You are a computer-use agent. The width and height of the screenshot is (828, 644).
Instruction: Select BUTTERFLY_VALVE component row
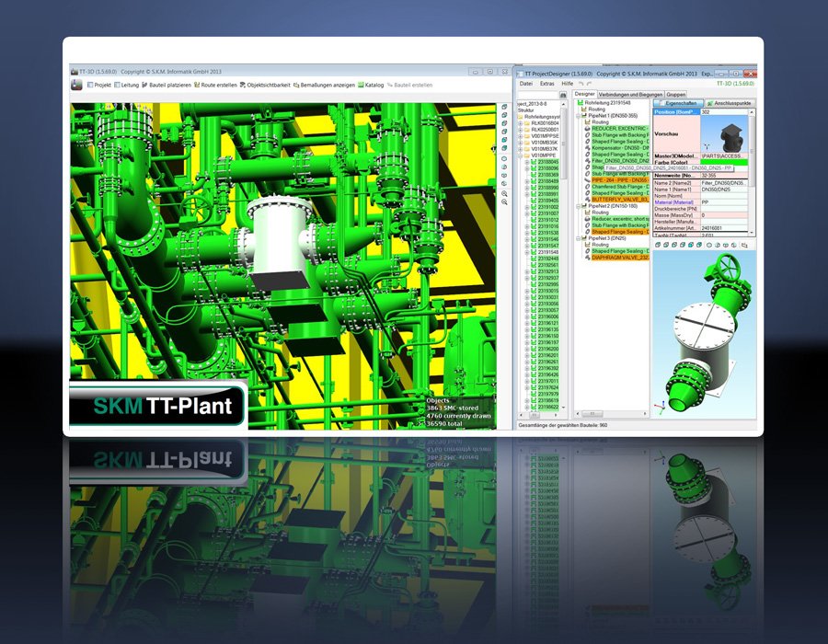pos(620,200)
